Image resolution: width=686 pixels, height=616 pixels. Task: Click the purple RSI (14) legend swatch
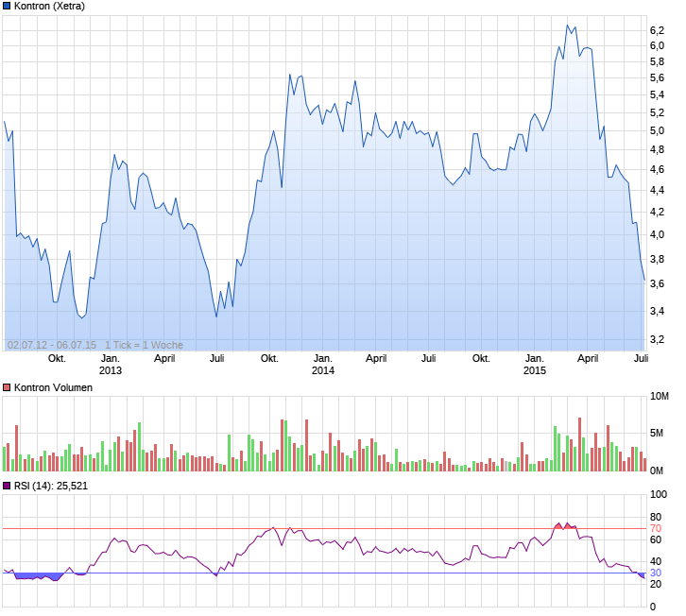coord(7,486)
